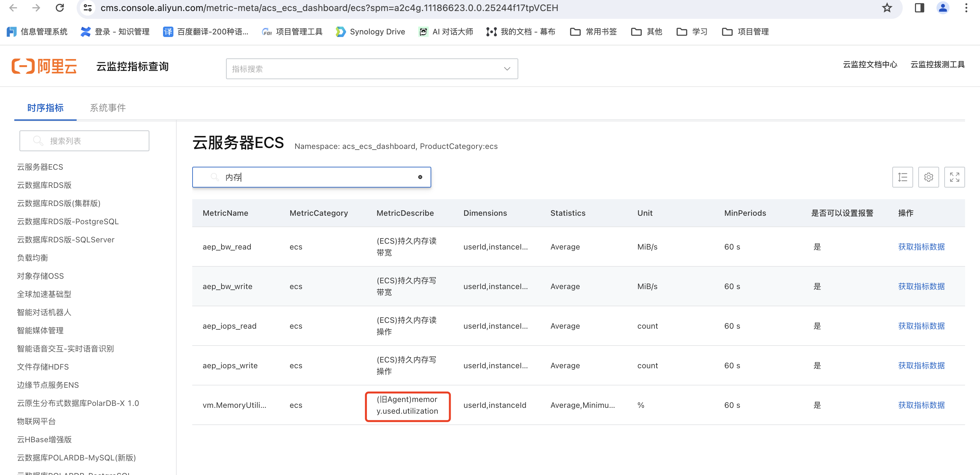The height and width of the screenshot is (475, 980).
Task: Clear the 内存 search field
Action: pos(420,177)
